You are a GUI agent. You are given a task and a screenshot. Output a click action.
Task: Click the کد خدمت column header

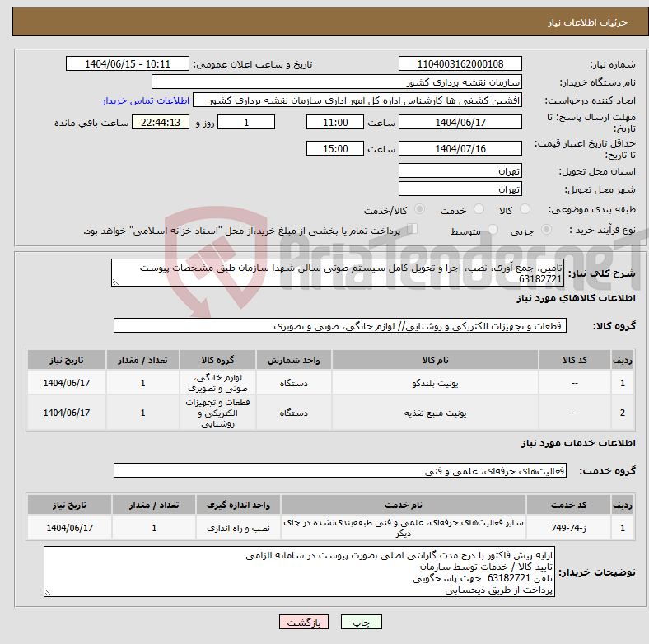coord(569,505)
